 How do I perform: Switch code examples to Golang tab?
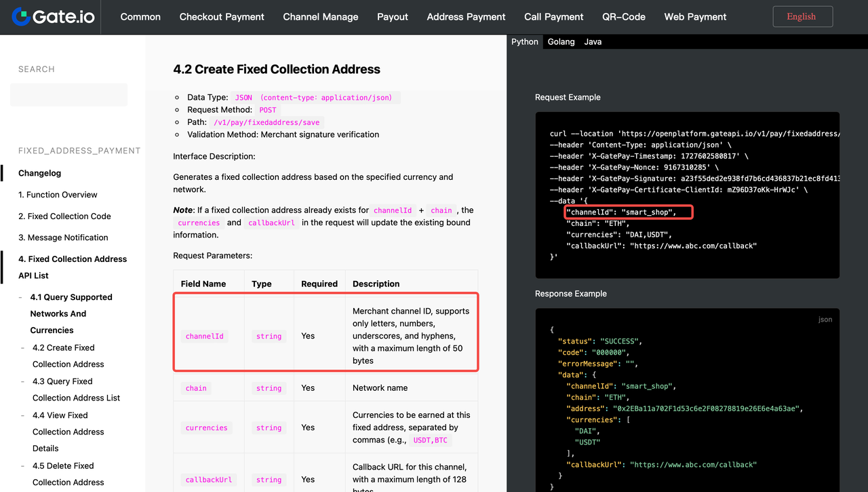(x=561, y=42)
